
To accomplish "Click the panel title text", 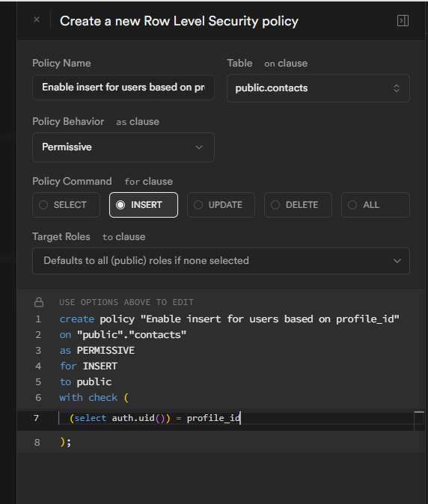I will point(179,21).
